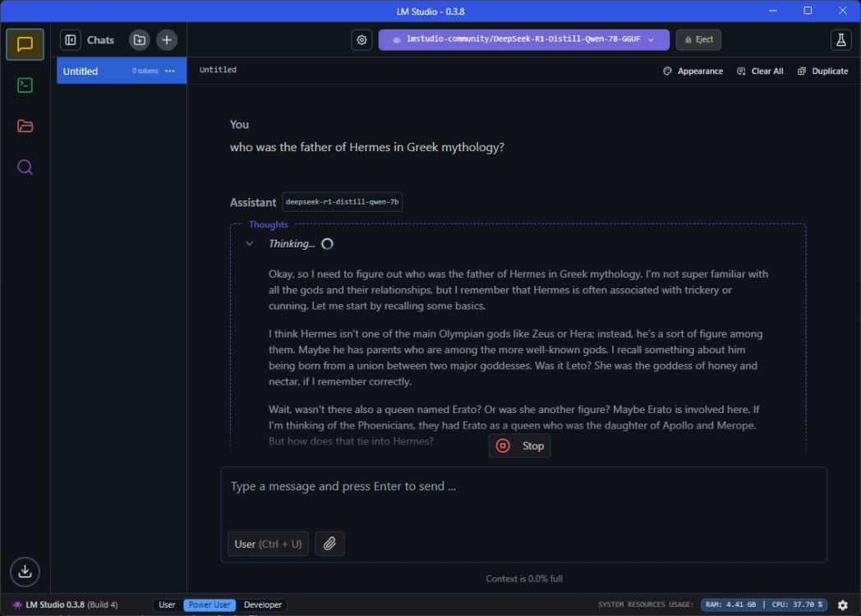Collapse the Thinking section chevron
Screen dimensions: 861x616
point(250,243)
